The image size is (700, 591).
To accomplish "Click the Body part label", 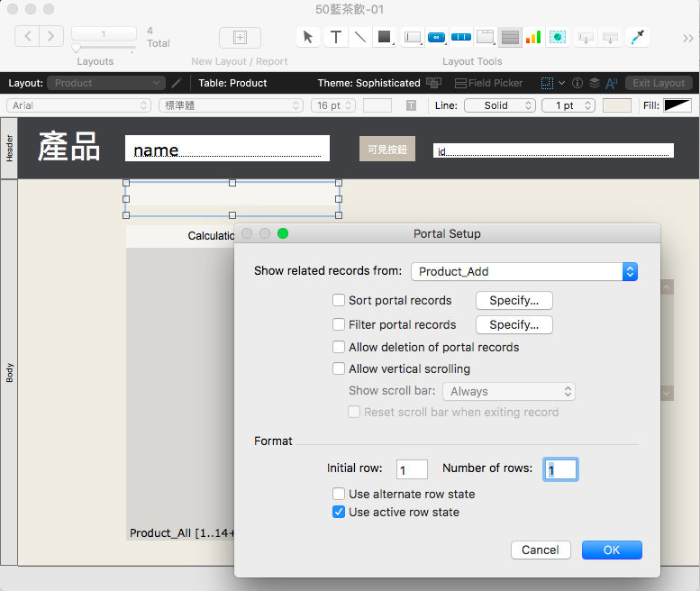I will coord(9,373).
